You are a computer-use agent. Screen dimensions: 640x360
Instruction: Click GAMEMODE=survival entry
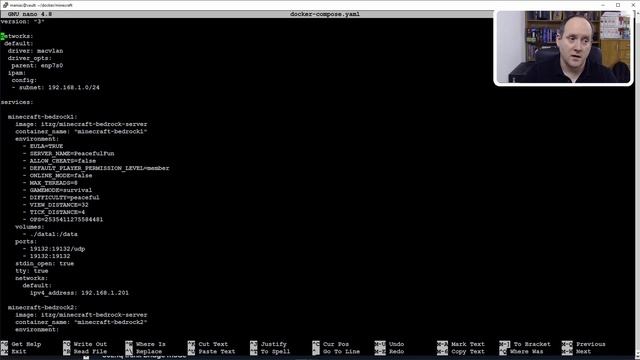58,191
